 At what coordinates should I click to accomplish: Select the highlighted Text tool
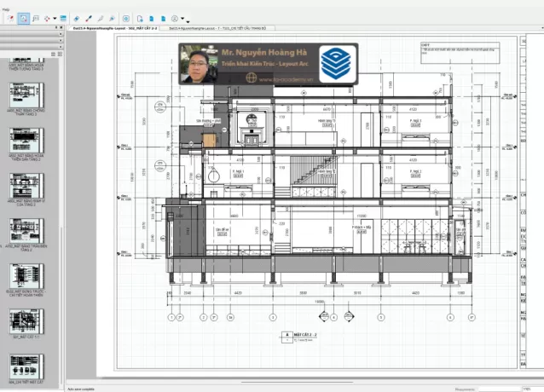coord(24,19)
